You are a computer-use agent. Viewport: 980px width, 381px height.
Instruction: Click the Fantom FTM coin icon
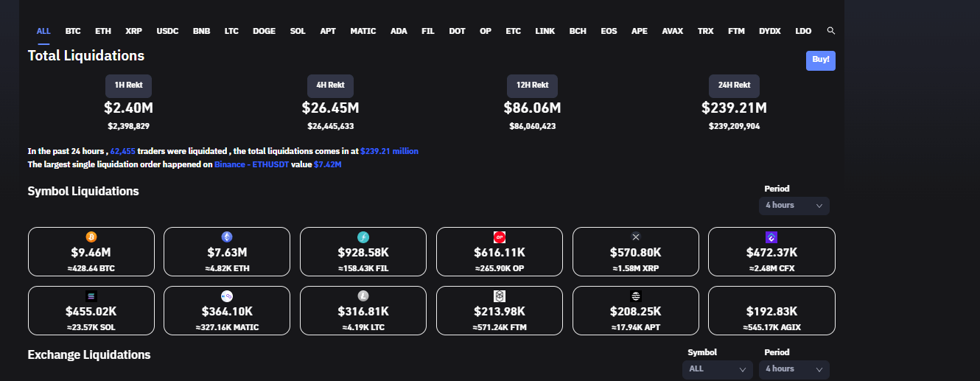coord(500,296)
